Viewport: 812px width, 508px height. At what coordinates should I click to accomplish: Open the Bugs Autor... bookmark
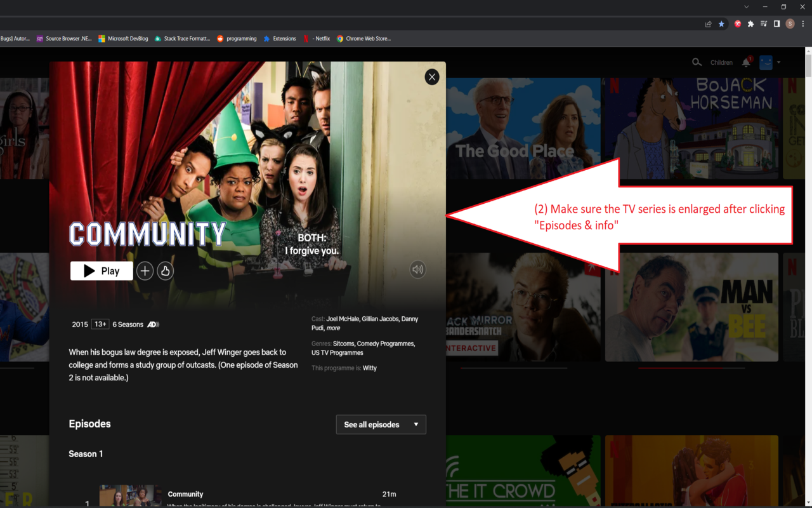[x=15, y=39]
